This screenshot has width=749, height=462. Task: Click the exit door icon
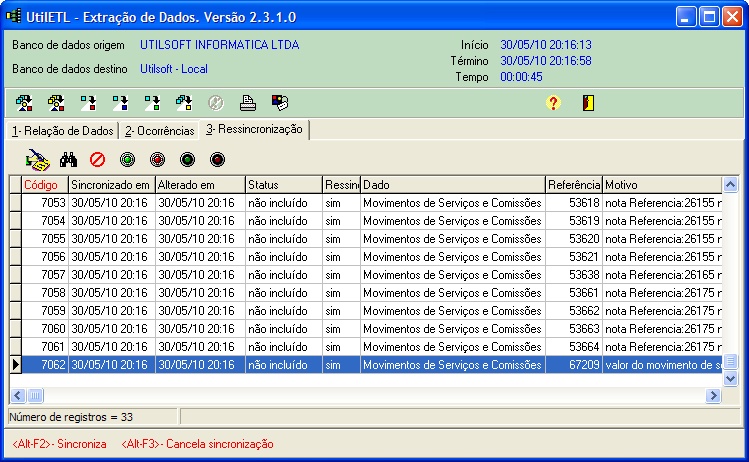pyautogui.click(x=588, y=103)
